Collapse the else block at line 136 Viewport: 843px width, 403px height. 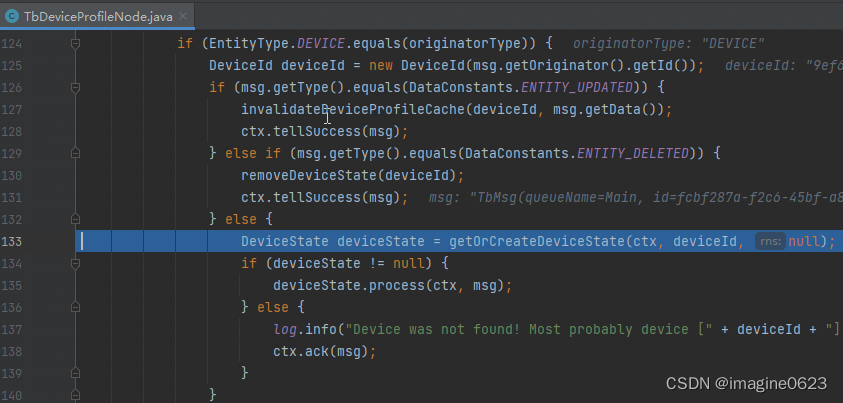(75, 307)
